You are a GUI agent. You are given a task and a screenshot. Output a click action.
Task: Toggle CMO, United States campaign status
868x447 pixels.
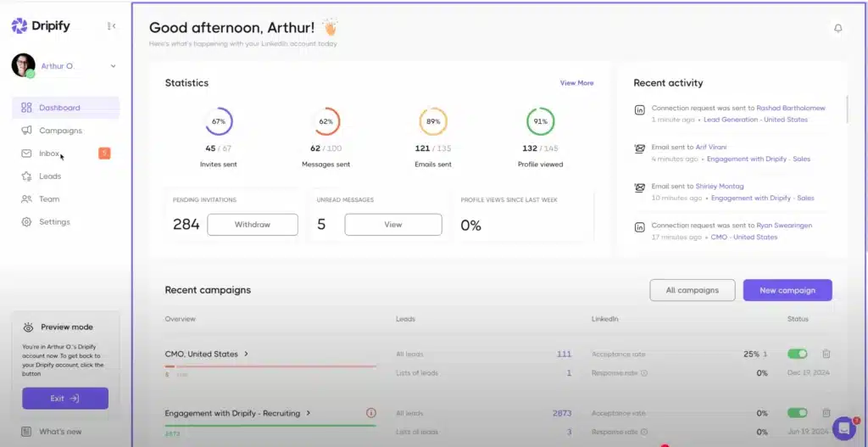[x=797, y=354]
